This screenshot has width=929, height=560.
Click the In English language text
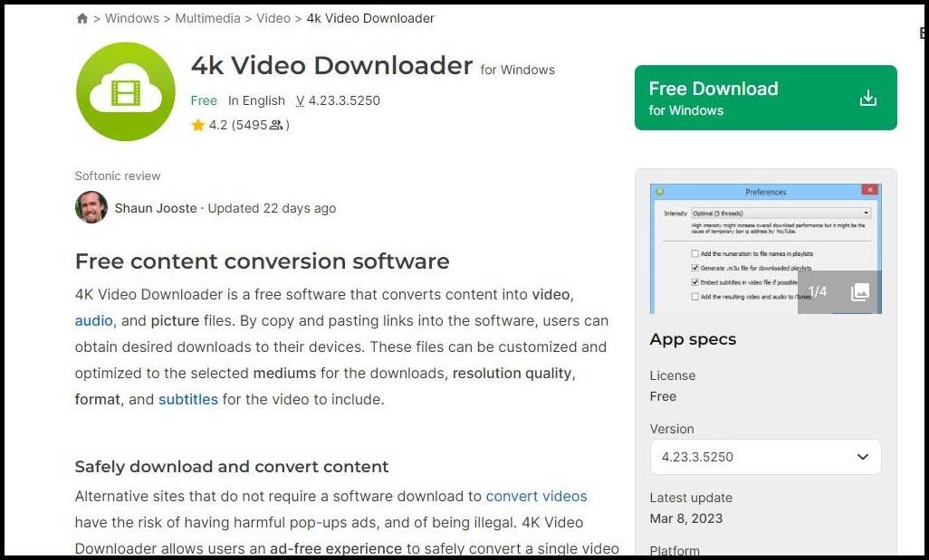point(256,100)
